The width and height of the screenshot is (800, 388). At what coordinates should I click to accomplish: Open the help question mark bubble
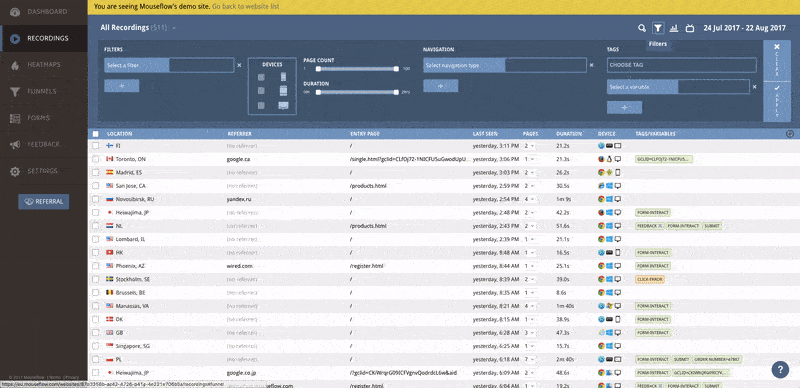point(780,369)
